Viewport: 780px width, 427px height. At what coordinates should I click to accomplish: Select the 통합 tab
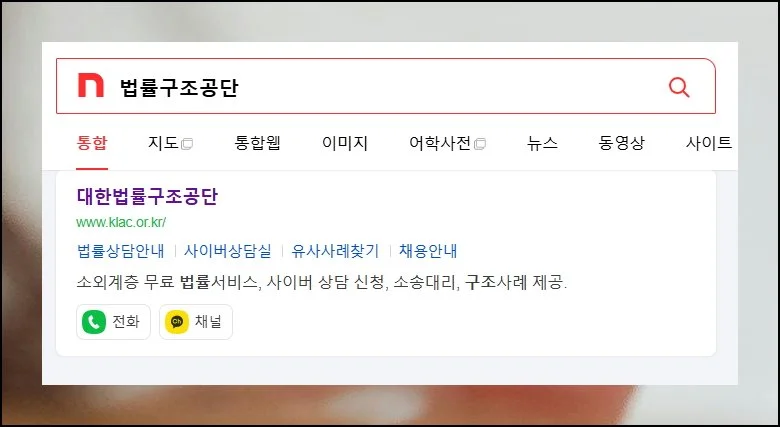coord(92,143)
